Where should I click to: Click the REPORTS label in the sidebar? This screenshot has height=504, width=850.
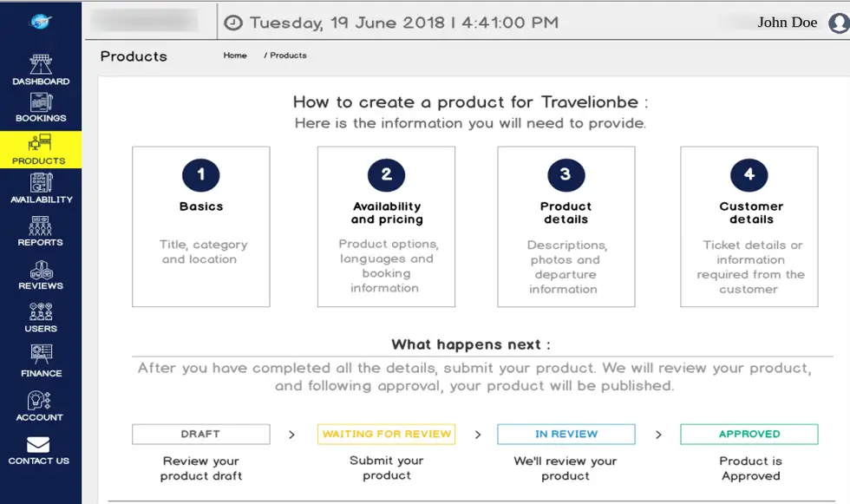[x=40, y=242]
